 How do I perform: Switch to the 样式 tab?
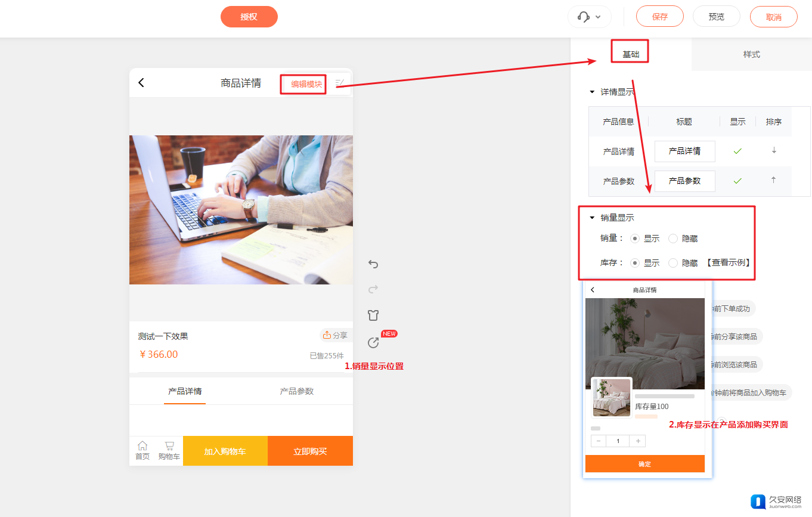click(x=751, y=54)
